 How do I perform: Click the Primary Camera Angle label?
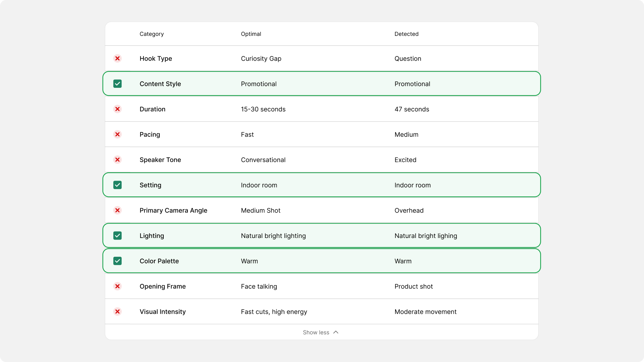[173, 210]
